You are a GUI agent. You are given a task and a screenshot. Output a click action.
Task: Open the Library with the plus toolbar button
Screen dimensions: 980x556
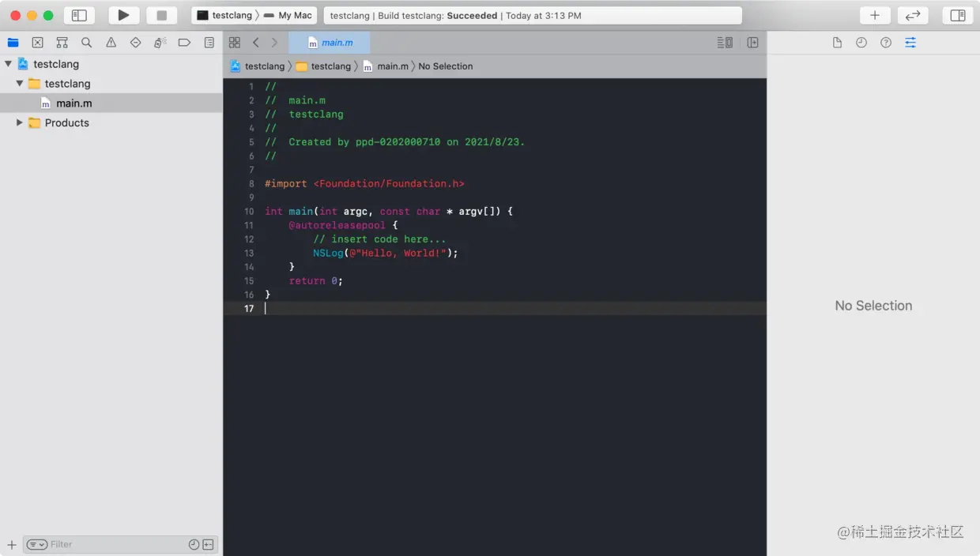(874, 15)
